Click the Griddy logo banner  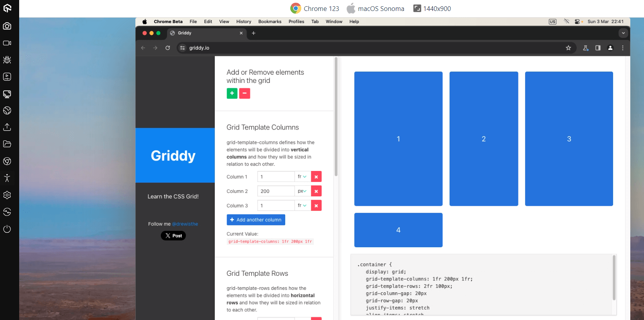tap(175, 155)
